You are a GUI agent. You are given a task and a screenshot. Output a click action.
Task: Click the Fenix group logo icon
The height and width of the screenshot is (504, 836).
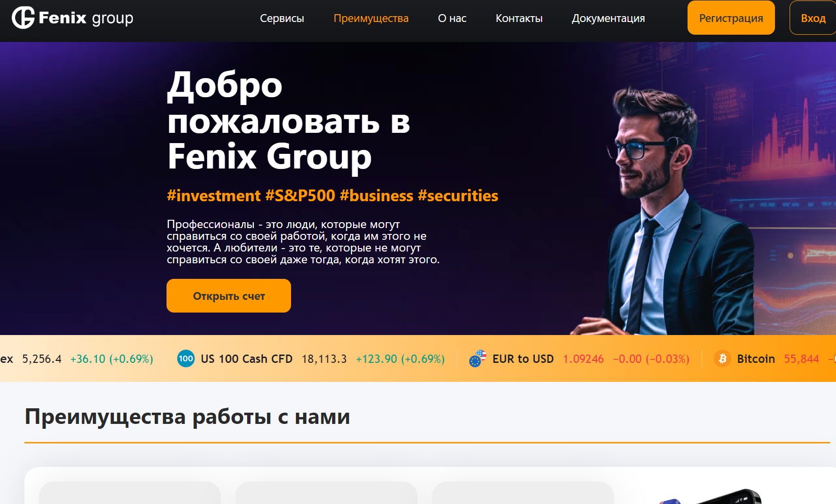(x=23, y=18)
